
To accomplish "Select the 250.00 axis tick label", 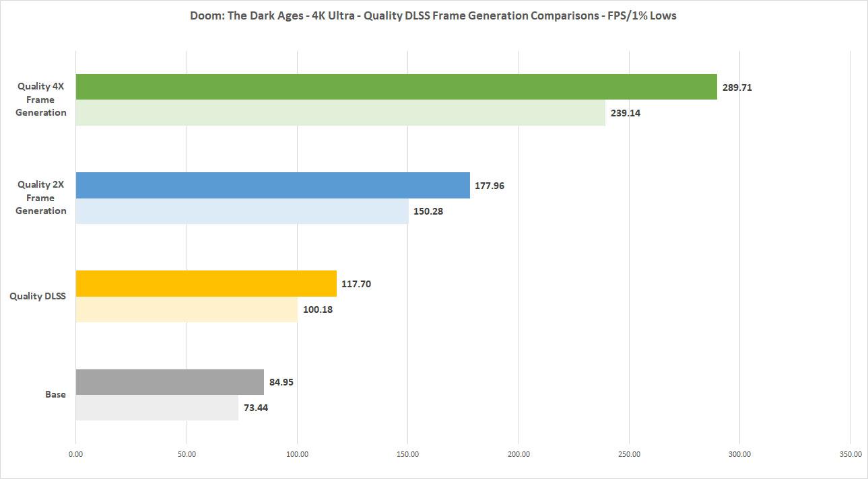I will pyautogui.click(x=629, y=454).
